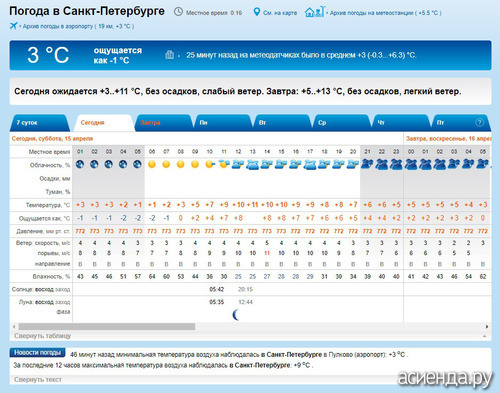Click the night cloud icon at hour 21
This screenshot has height=393, width=500.
(x=367, y=164)
